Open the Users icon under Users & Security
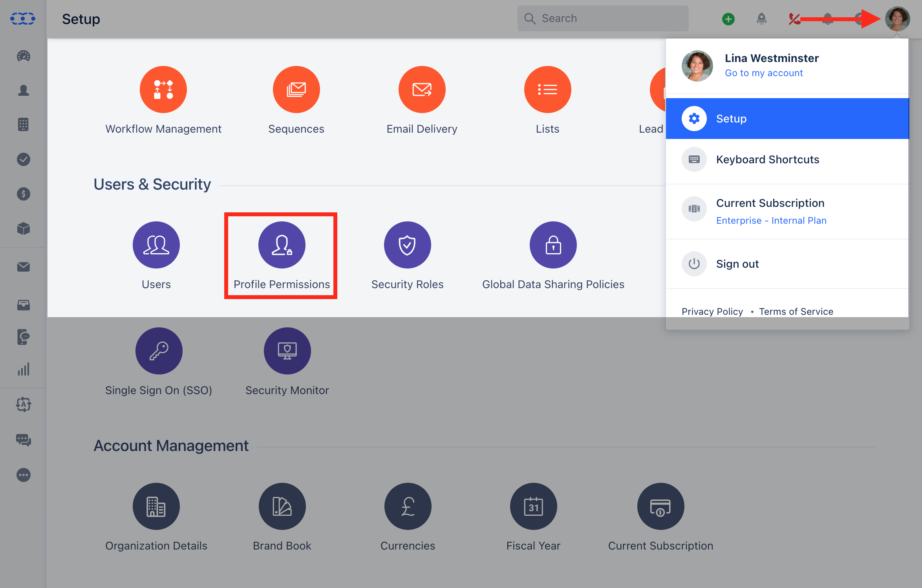 (156, 245)
